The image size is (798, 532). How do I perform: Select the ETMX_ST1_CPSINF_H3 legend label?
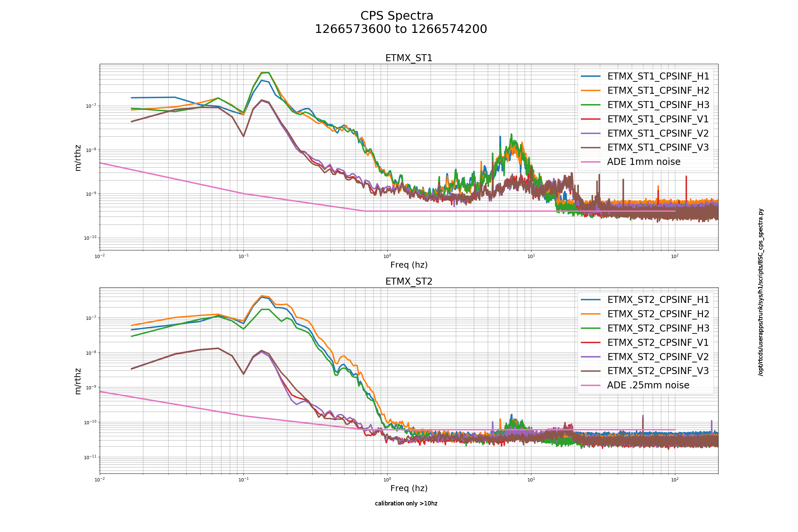tap(658, 105)
